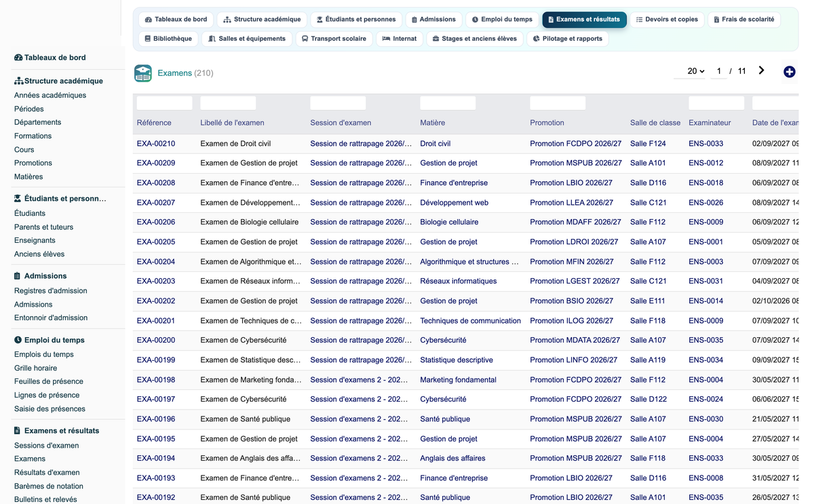Viewport: 814px width, 504px height.
Task: Click the Libellé de l'examen filter field
Action: point(228,103)
